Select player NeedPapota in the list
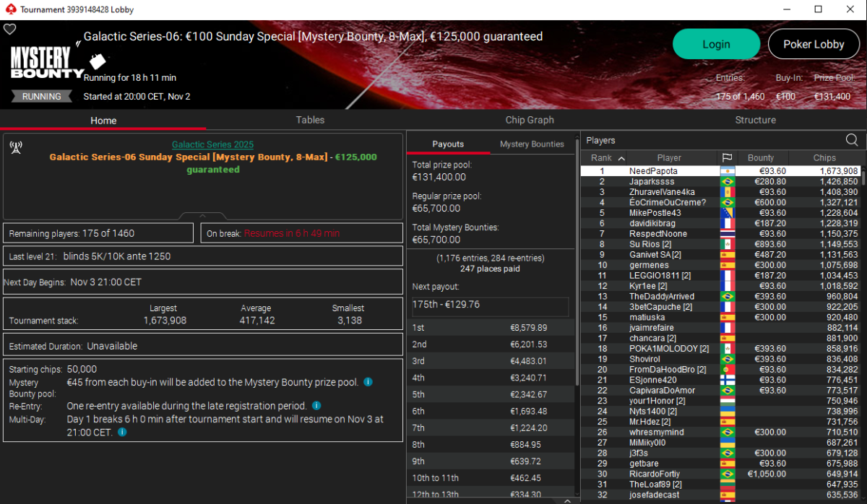867x504 pixels. click(x=654, y=171)
